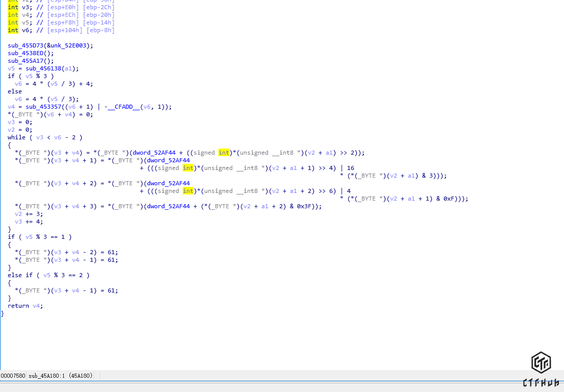The image size is (564, 392).
Task: Follow the sub_453357 allocation call
Action: pos(43,107)
